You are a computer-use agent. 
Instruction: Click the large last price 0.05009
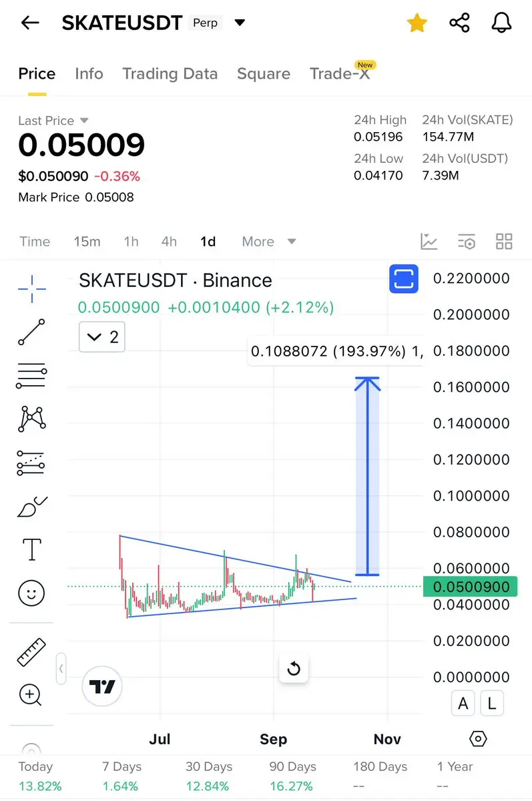[x=81, y=146]
